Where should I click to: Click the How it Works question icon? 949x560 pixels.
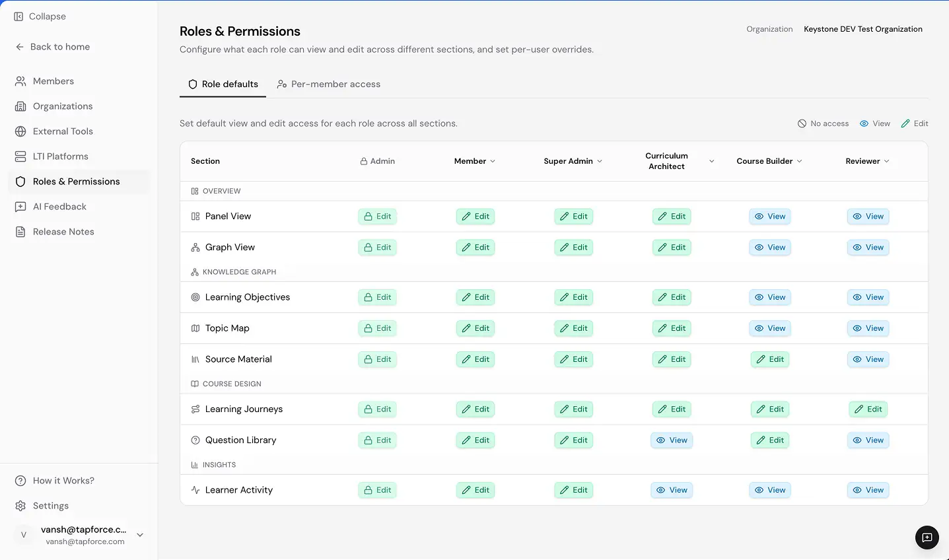20,481
